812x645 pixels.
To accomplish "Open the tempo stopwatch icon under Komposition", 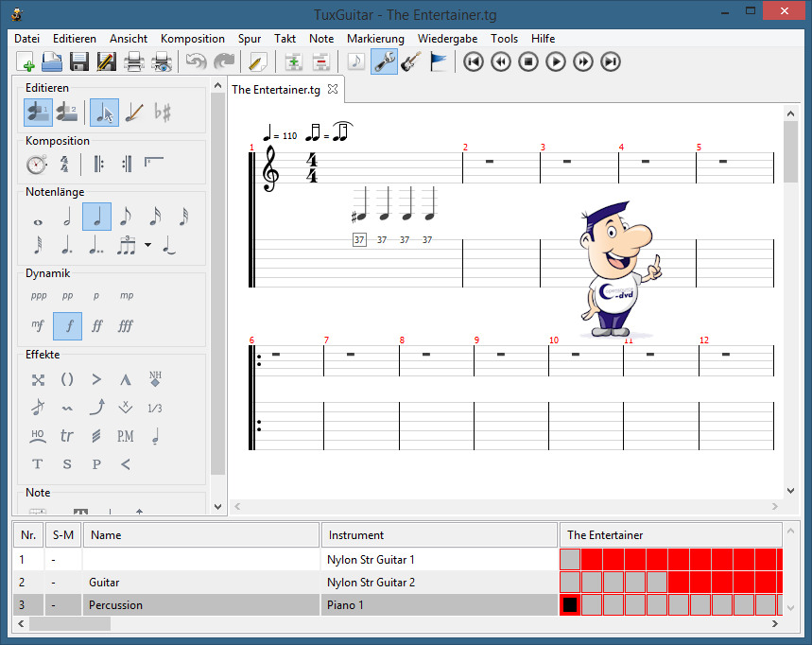I will 36,165.
